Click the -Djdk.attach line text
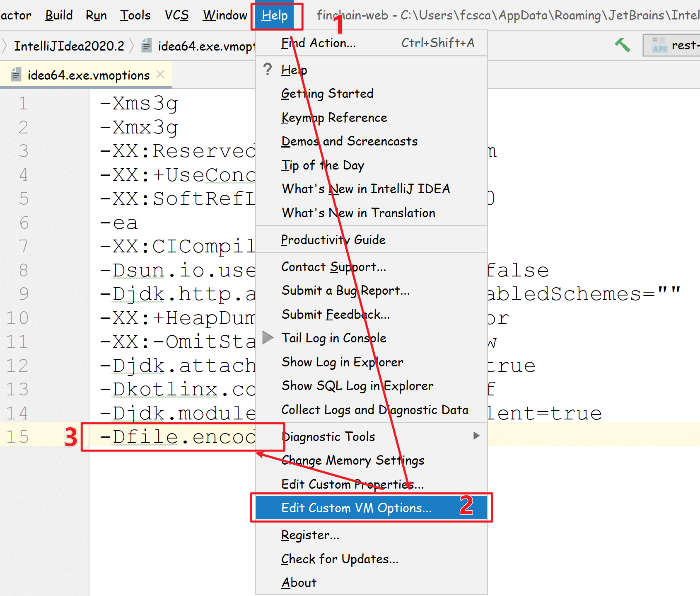 click(x=177, y=366)
